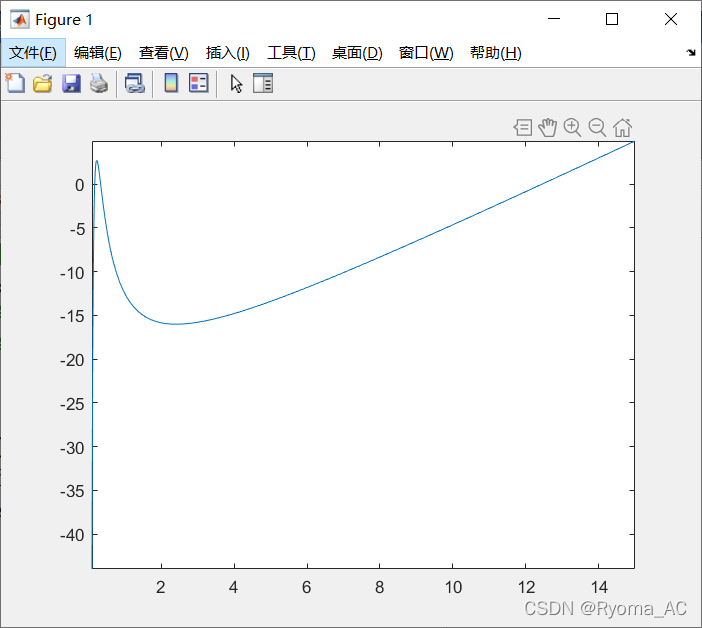Click the y-axis label 0
Viewport: 702px width, 628px height.
coord(79,185)
